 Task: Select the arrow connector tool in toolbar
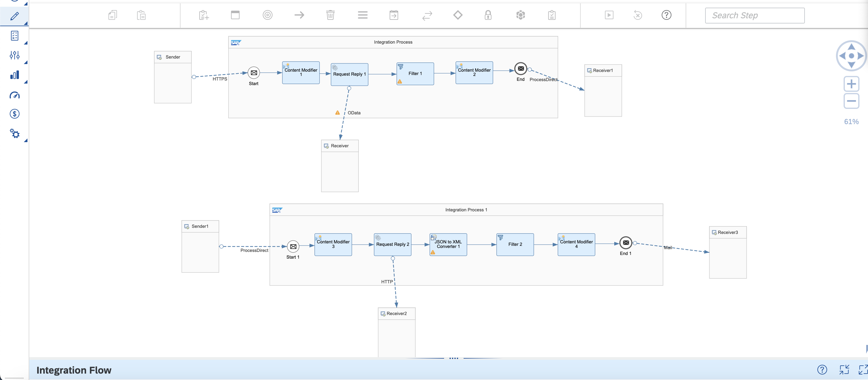[299, 15]
